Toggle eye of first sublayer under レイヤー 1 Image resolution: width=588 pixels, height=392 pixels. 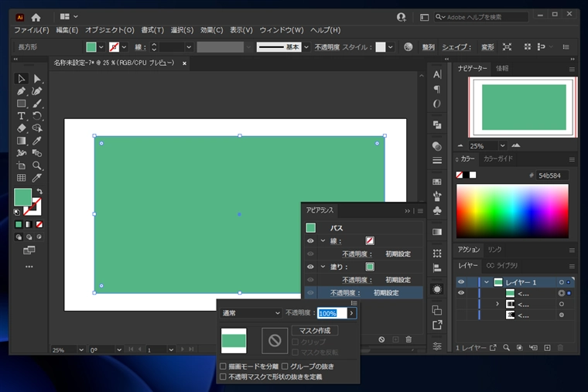461,293
